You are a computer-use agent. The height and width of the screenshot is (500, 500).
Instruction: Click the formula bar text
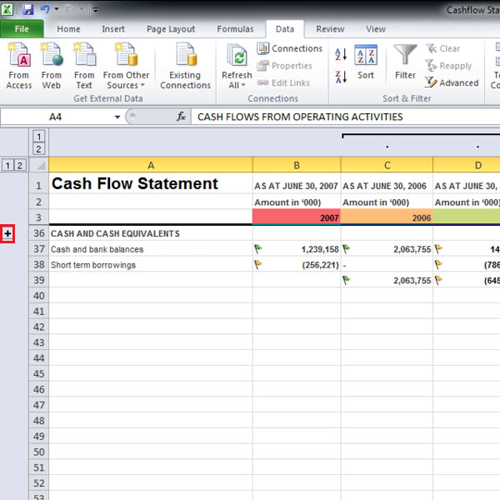pos(300,117)
